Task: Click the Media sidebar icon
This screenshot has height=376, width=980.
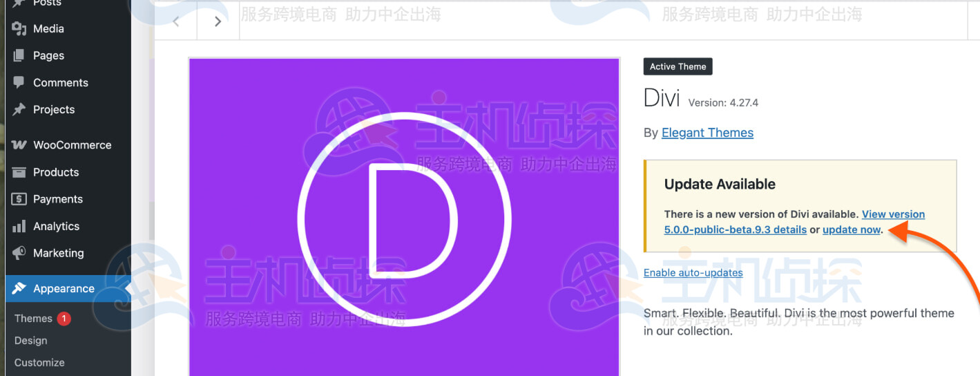Action: 19,28
